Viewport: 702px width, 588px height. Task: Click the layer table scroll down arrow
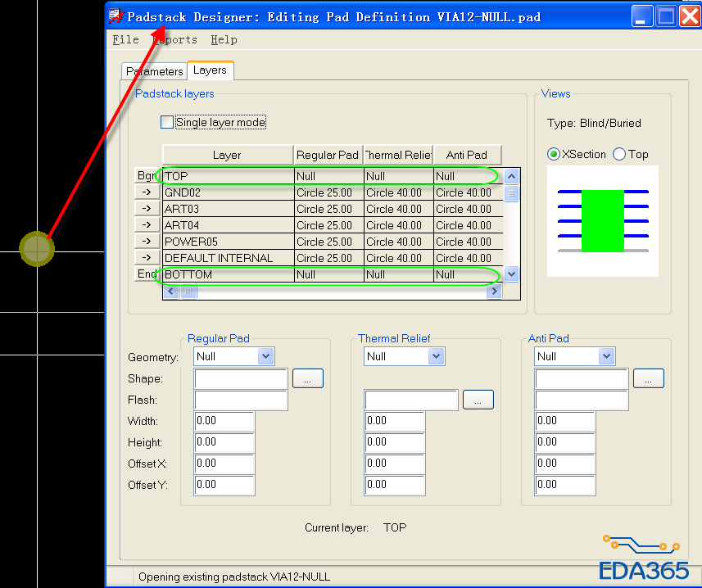(511, 274)
